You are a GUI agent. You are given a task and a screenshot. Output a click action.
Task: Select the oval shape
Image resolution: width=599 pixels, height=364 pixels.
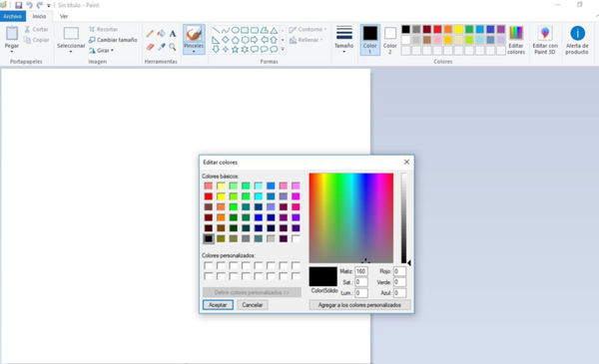pyautogui.click(x=236, y=30)
